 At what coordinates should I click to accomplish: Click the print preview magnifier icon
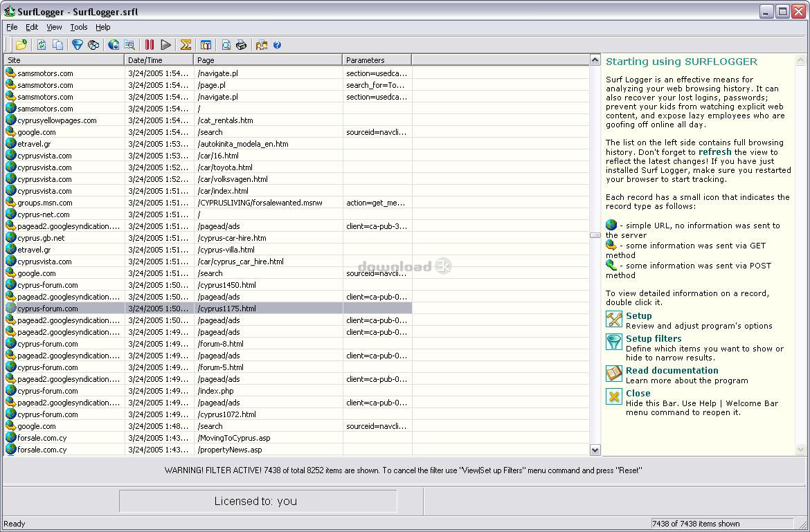tap(226, 45)
